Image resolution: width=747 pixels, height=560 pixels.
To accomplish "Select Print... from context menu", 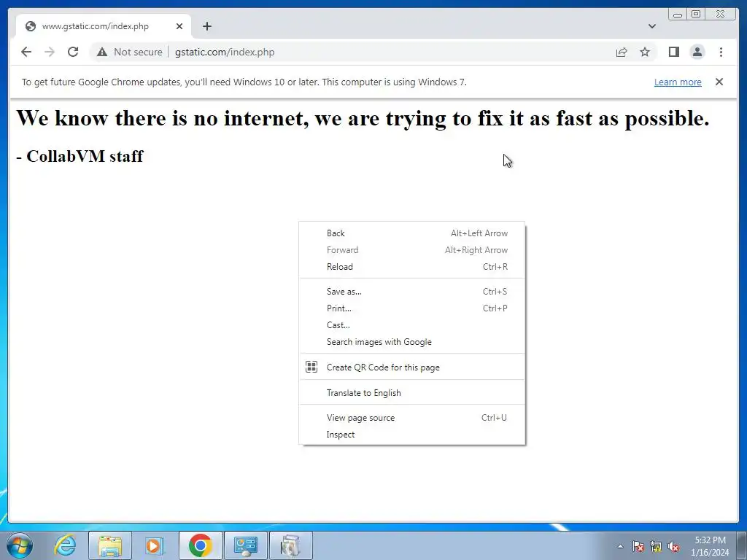I will 411,308.
